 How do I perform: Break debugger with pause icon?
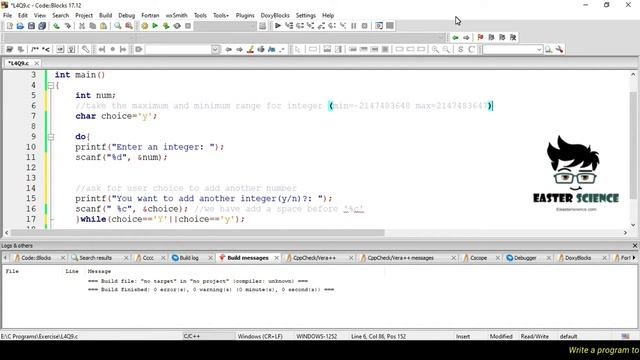pos(353,26)
